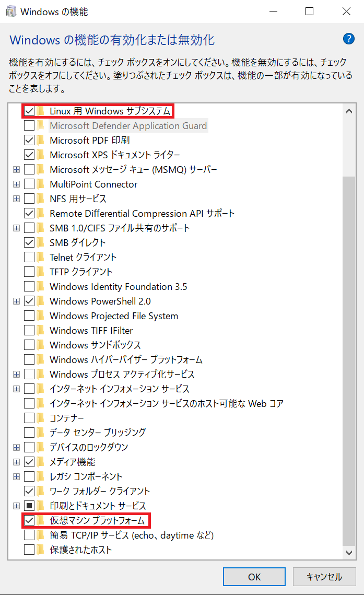The height and width of the screenshot is (595, 364).
Task: Expand インターネット インフォメーション サービス node
Action: tap(17, 389)
